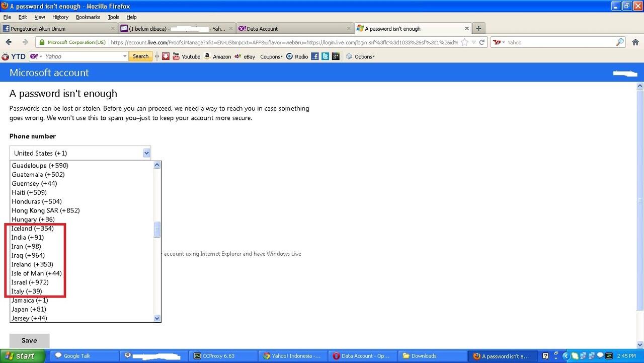Click the browser Forward arrow

25,42
